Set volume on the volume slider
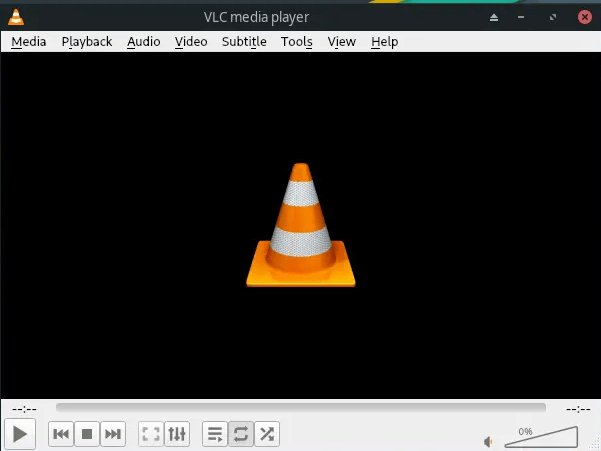This screenshot has width=601, height=451. (541, 437)
